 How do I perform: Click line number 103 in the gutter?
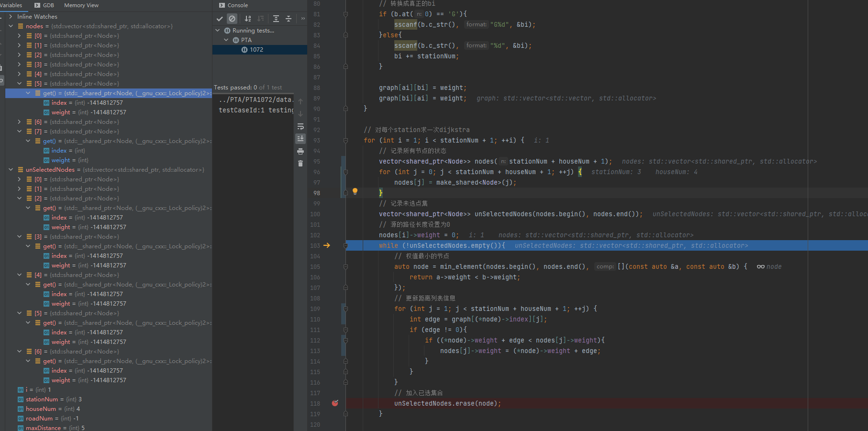point(315,245)
